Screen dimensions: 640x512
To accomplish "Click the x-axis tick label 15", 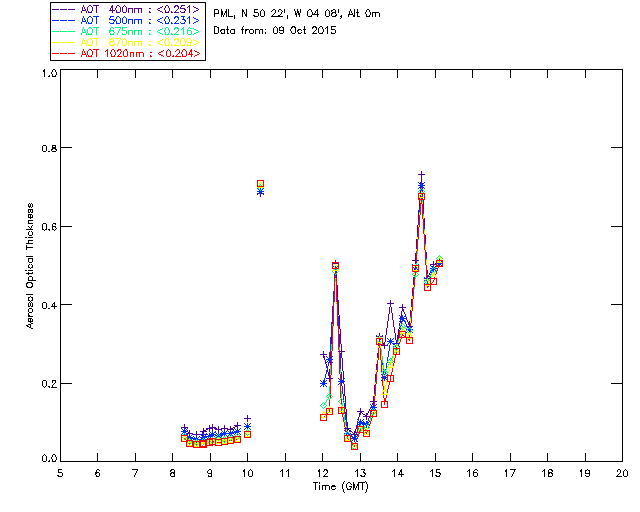I will [x=435, y=473].
